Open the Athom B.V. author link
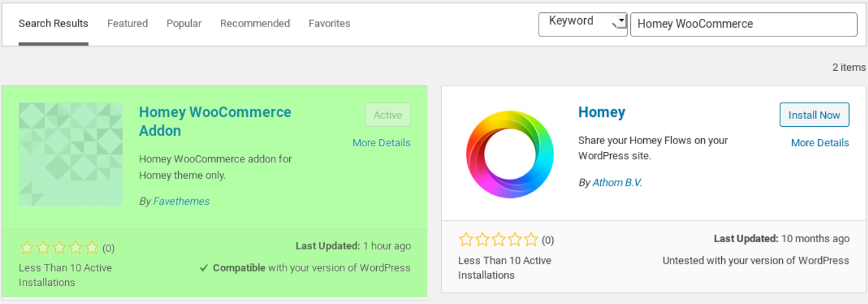The image size is (868, 304). click(x=617, y=183)
